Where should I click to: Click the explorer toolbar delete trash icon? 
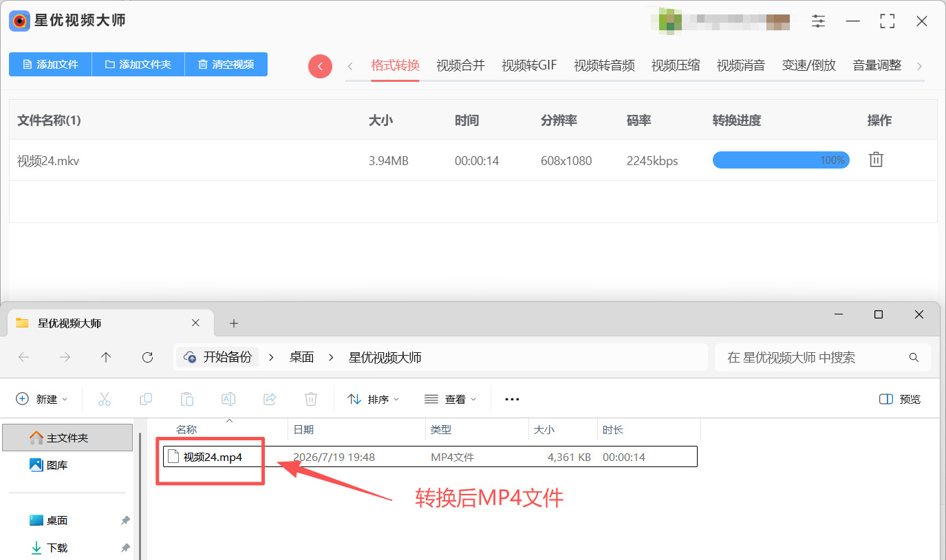[311, 399]
